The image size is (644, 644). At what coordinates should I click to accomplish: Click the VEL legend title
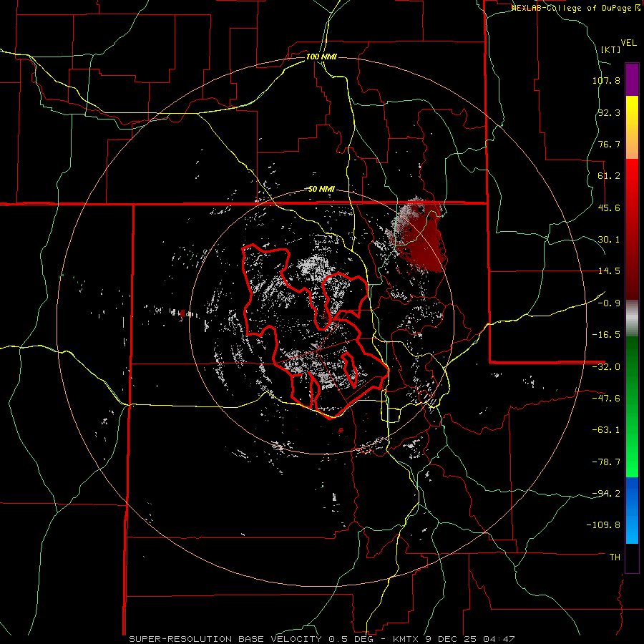click(628, 43)
